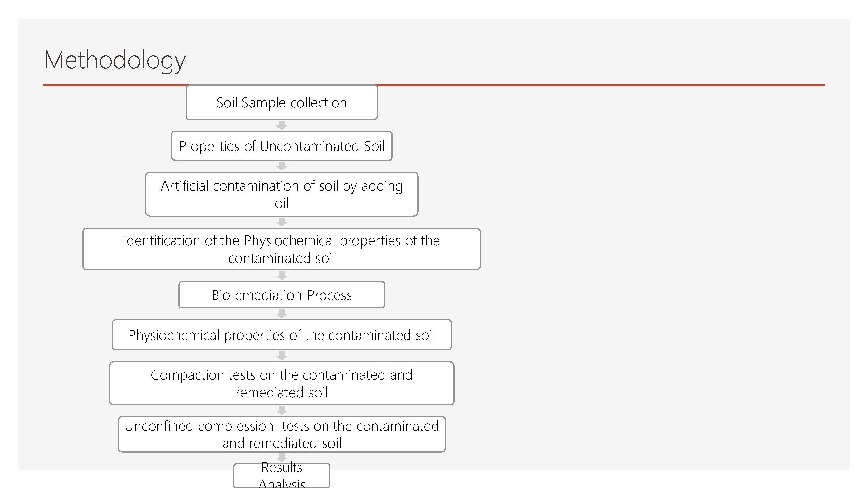Screen dimensions: 868x488
Task: Select the Properties of Uncontaminated Soil box
Action: [282, 146]
